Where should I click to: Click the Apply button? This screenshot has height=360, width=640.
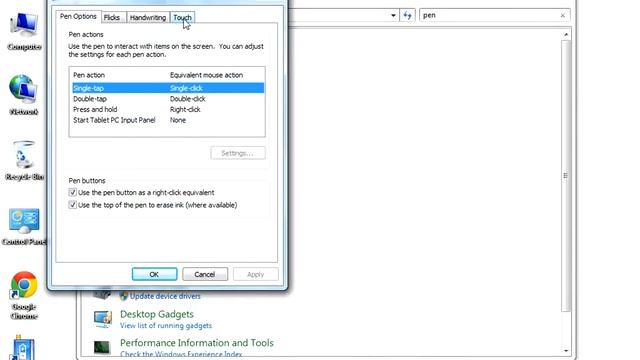[x=256, y=274]
